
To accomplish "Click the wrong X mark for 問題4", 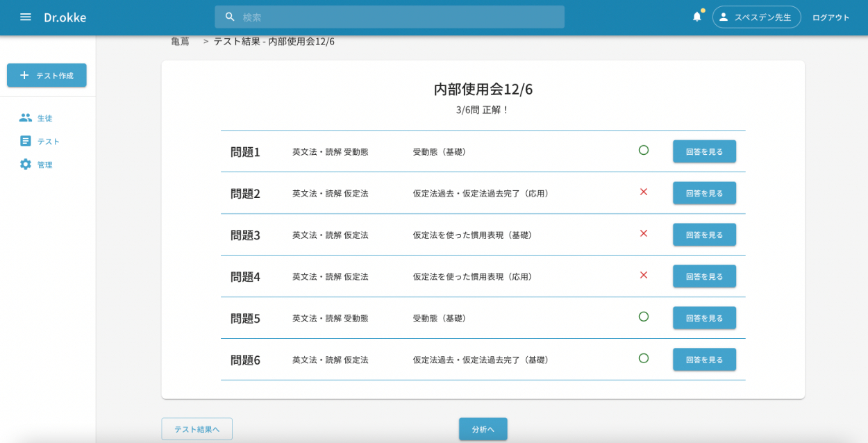I will coord(644,275).
